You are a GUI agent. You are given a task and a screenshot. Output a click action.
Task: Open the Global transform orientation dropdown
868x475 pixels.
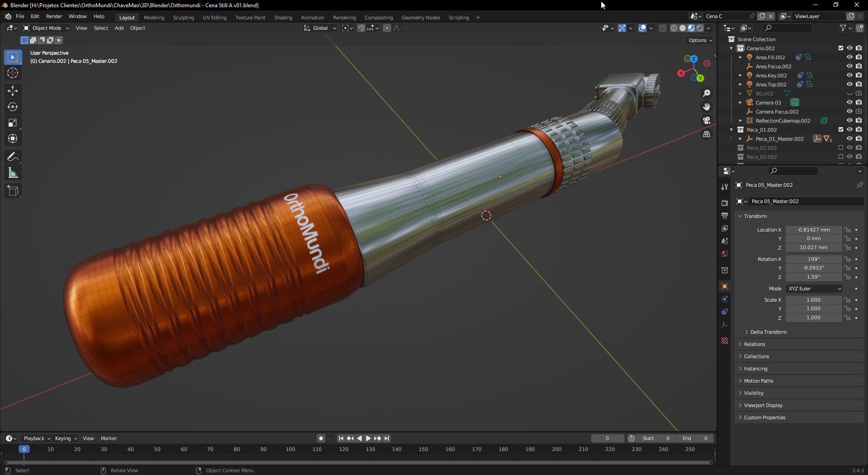(x=320, y=28)
